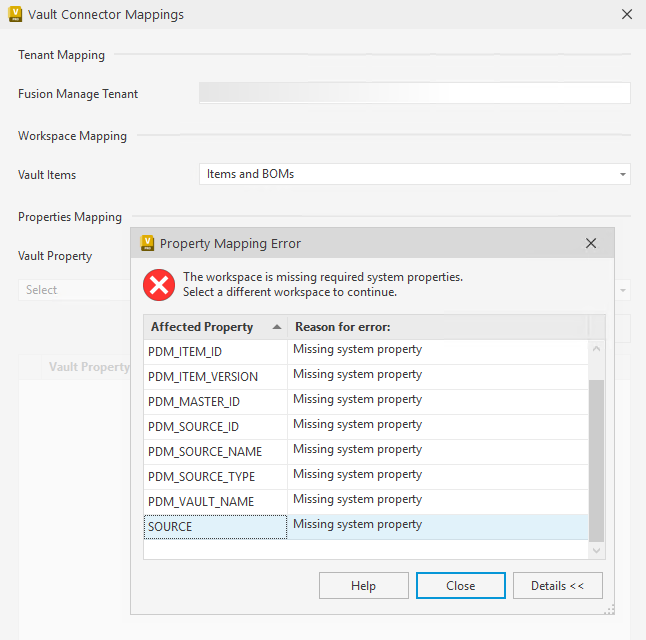The width and height of the screenshot is (646, 640).
Task: Close the Property Mapping Error dialog with X
Action: tap(591, 243)
